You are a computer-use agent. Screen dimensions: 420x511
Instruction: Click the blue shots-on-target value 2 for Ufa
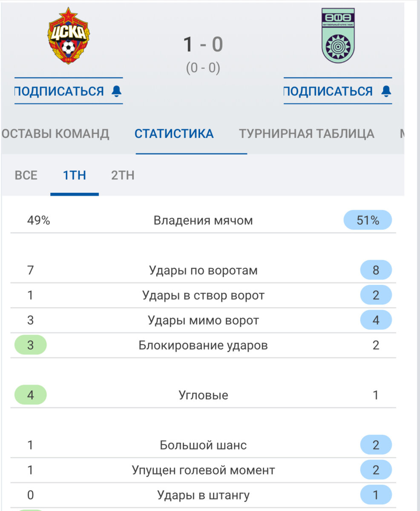tap(376, 295)
